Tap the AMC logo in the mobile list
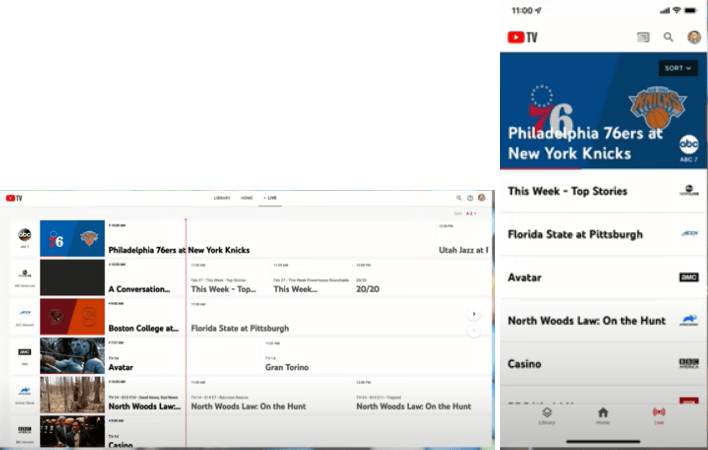The width and height of the screenshot is (708, 450). [x=689, y=277]
